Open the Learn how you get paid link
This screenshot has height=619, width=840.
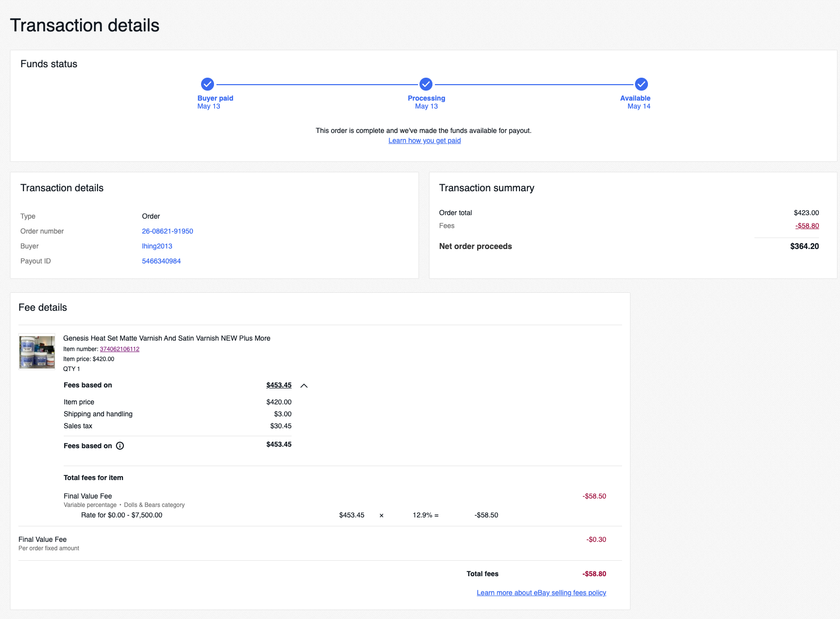[424, 140]
